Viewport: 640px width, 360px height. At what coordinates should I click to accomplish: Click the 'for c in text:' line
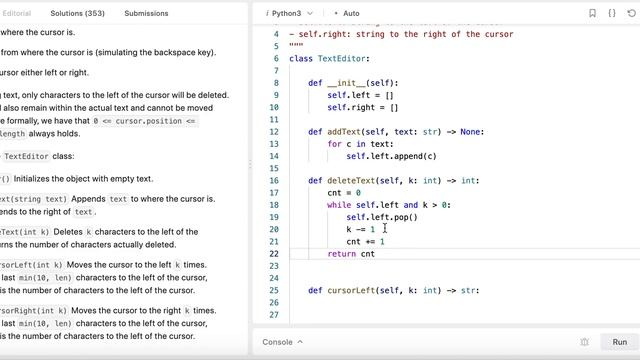(x=360, y=144)
